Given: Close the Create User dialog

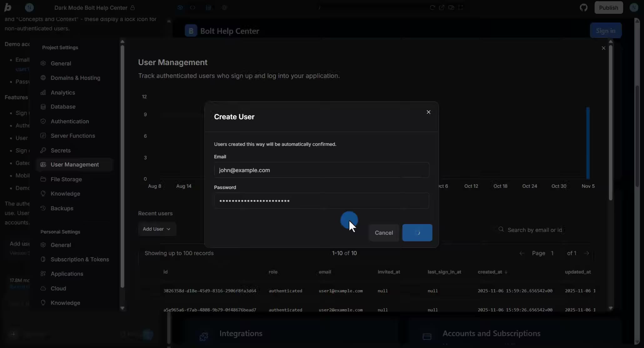Looking at the screenshot, I should point(428,112).
